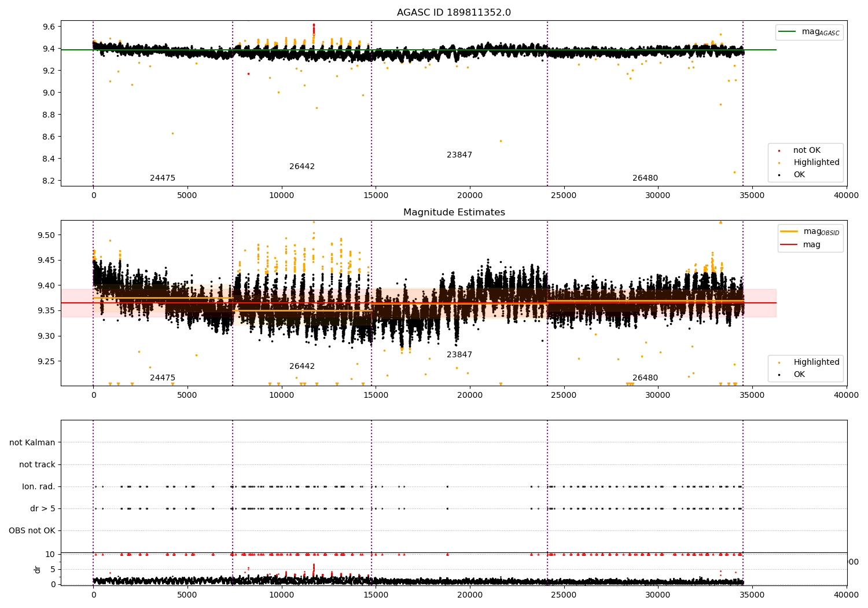Click OBSID label 23847 in the top plot

click(459, 155)
